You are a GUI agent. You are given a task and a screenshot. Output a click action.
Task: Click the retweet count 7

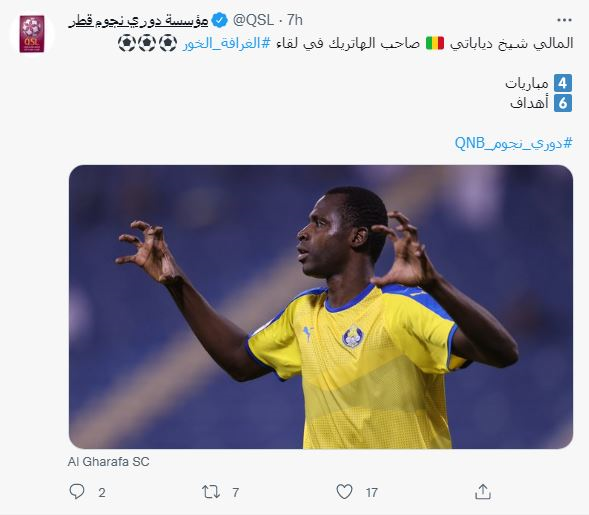(236, 492)
